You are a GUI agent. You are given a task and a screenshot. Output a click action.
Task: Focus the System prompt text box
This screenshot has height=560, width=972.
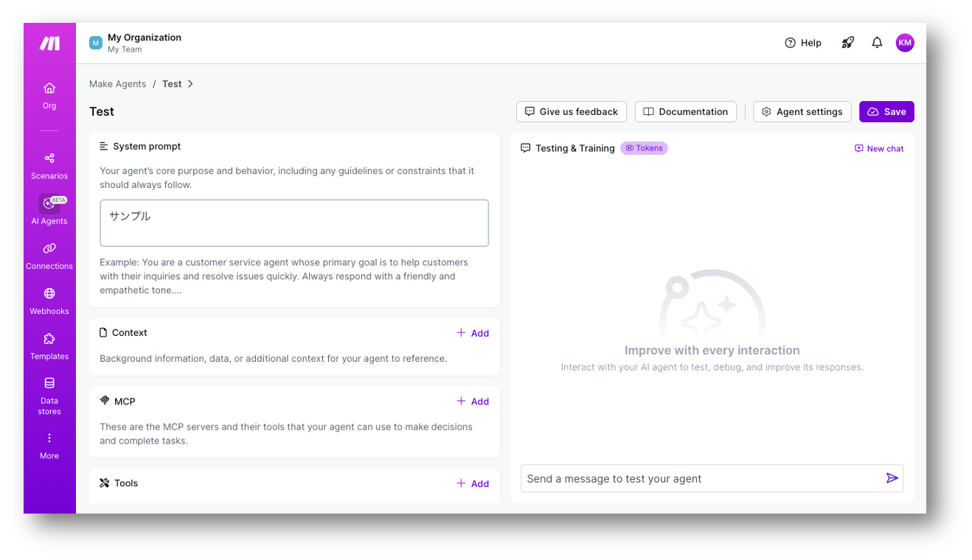[x=294, y=223]
